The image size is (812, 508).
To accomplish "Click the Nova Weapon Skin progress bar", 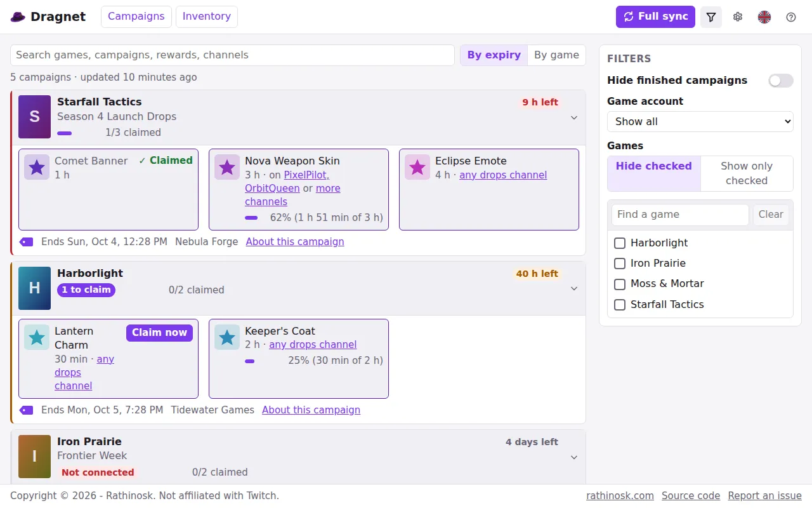I will click(251, 218).
